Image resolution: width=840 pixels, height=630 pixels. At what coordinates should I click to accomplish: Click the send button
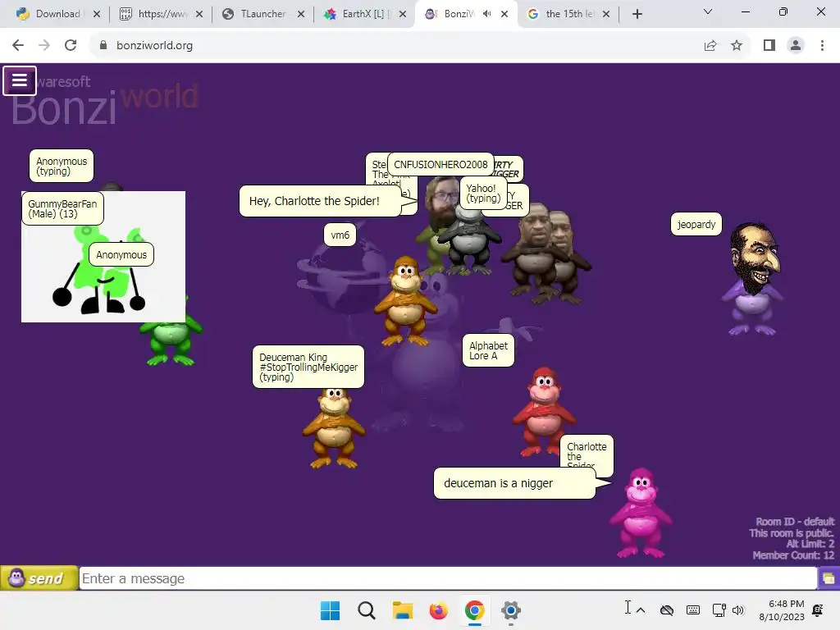click(x=39, y=578)
